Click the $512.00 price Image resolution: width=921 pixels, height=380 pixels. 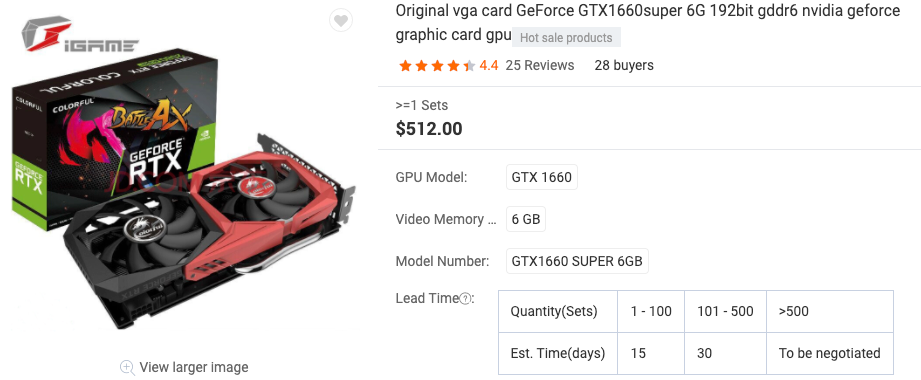(x=429, y=129)
